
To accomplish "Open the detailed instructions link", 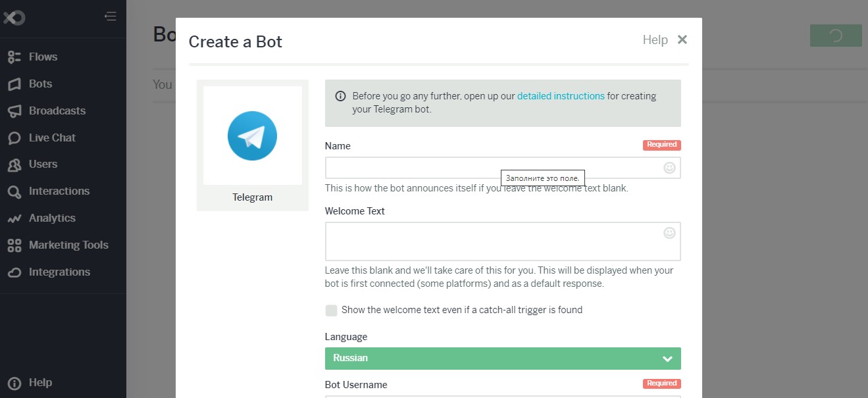I will (561, 96).
